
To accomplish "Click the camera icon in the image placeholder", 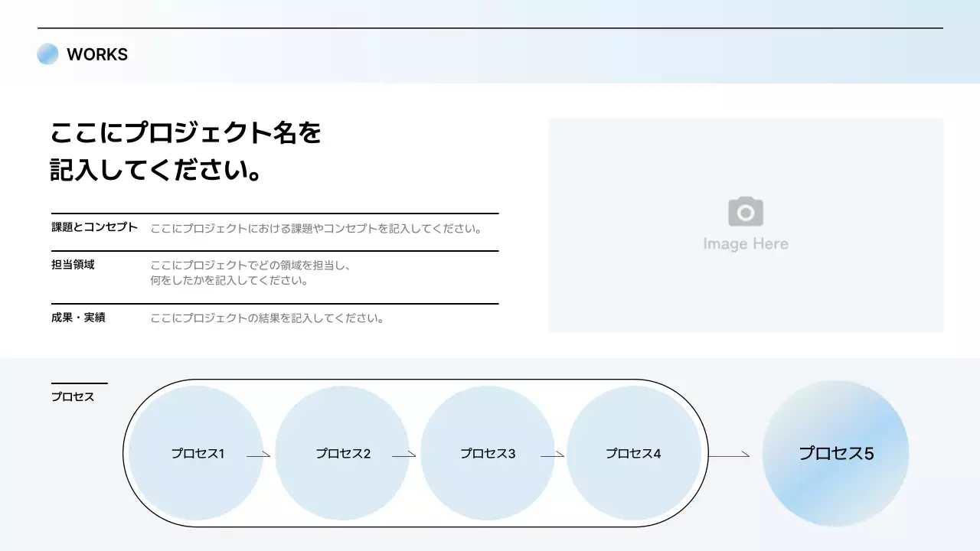I will pos(745,213).
